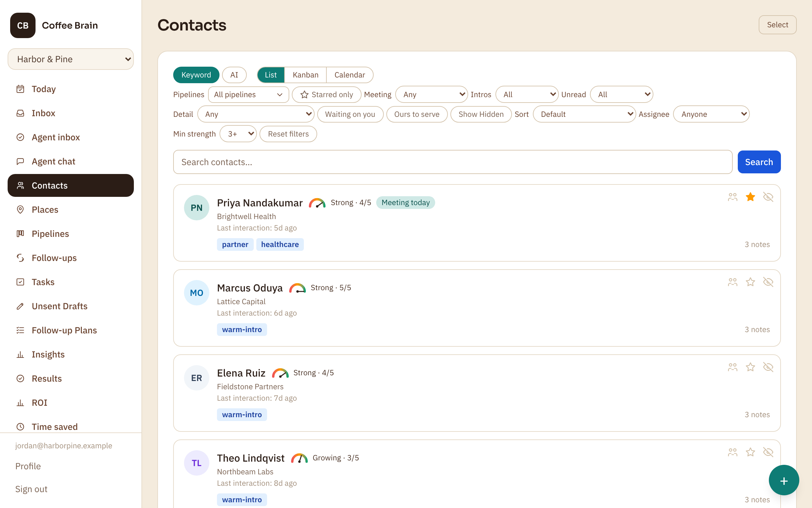Switch to Kanban view

pos(305,75)
